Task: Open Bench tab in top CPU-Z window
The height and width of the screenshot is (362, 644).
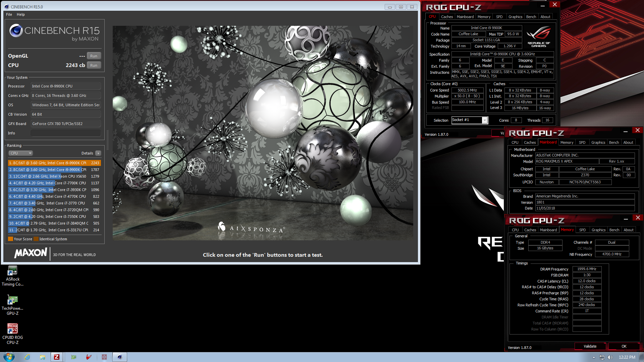Action: (x=531, y=17)
